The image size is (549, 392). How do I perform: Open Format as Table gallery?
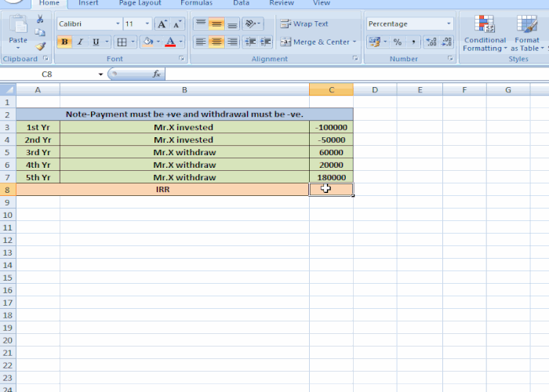click(527, 33)
